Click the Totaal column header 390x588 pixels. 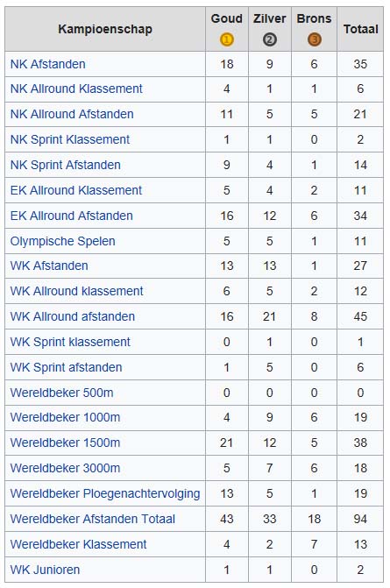[x=360, y=29]
